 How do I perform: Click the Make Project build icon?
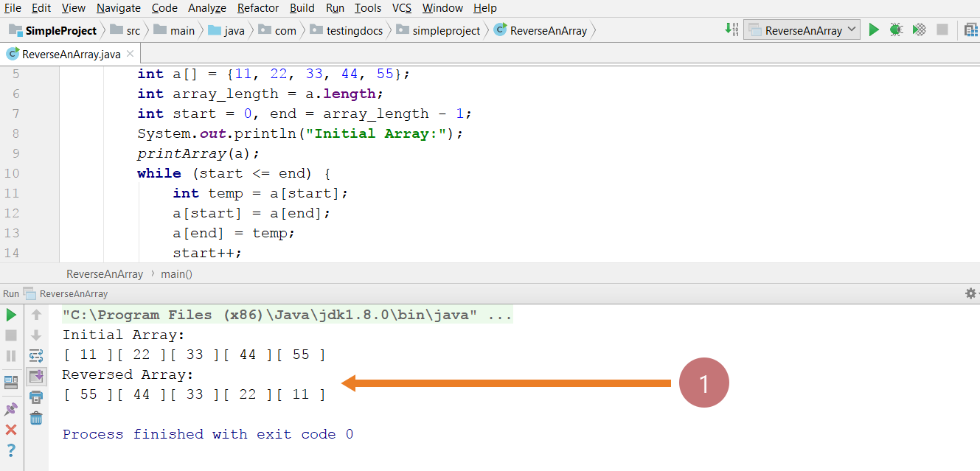tap(731, 29)
